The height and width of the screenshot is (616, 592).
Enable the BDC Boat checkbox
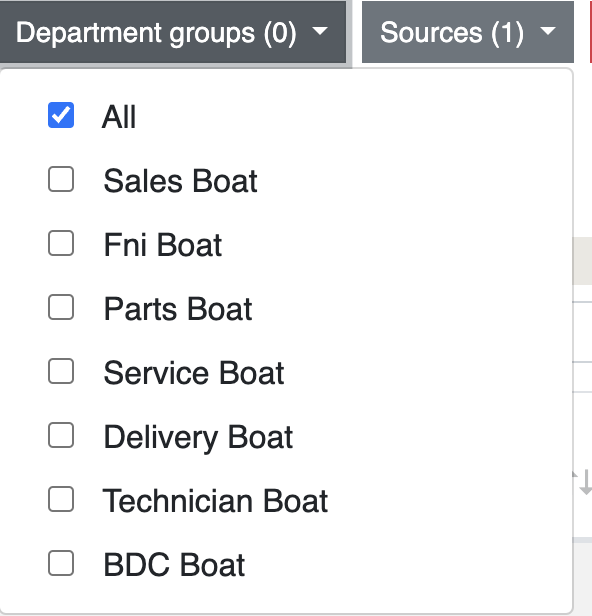coord(61,563)
